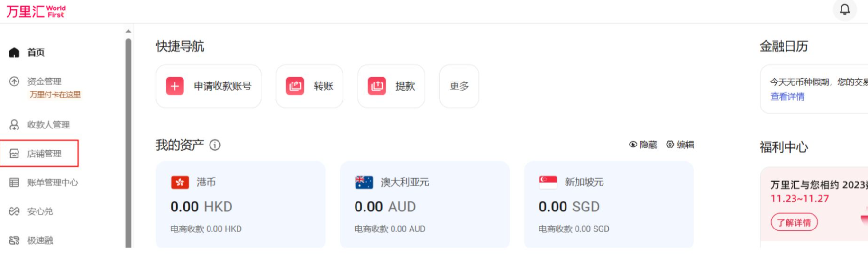This screenshot has width=868, height=256.
Task: Open 账单管理中心 from the sidebar
Action: (x=52, y=183)
